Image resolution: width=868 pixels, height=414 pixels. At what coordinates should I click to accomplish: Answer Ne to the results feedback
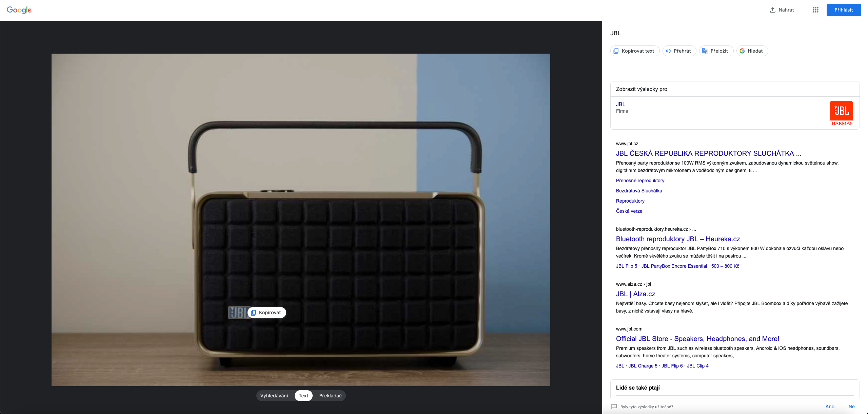pyautogui.click(x=851, y=407)
